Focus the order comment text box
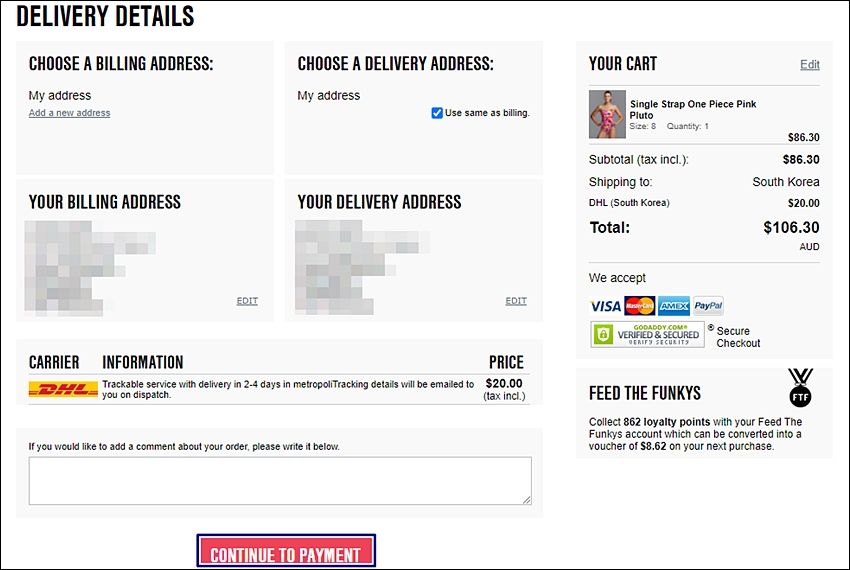Image resolution: width=850 pixels, height=570 pixels. tap(280, 481)
